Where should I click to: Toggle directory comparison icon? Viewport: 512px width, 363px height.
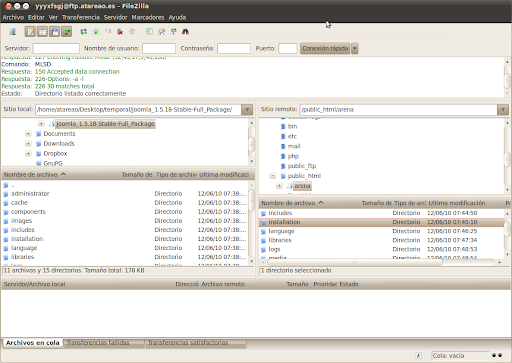(161, 32)
